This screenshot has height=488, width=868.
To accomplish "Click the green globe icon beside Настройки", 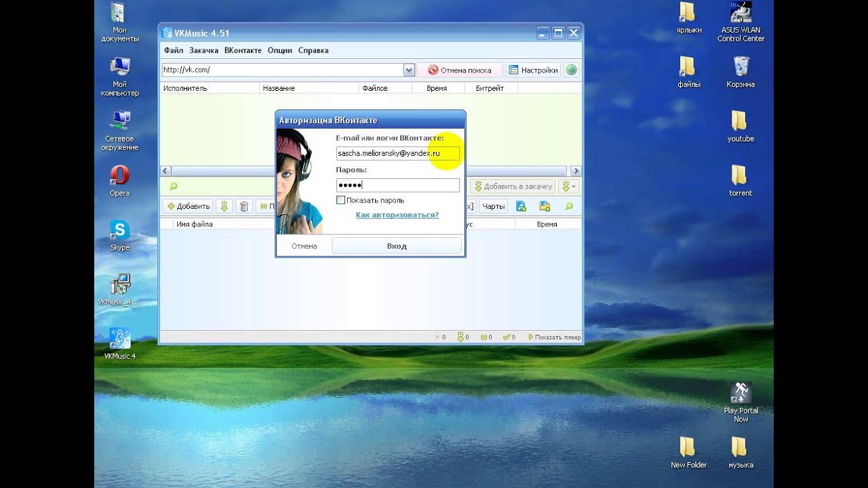I will coord(572,70).
